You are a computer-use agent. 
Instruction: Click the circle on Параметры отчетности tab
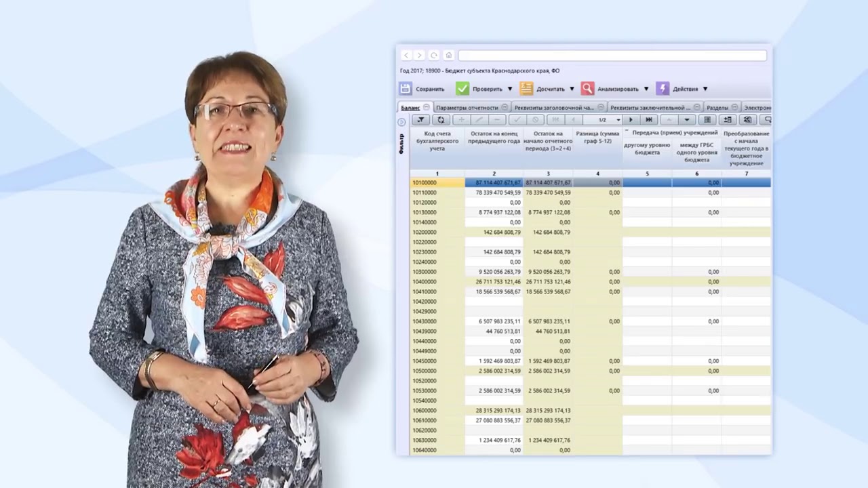[x=505, y=108]
